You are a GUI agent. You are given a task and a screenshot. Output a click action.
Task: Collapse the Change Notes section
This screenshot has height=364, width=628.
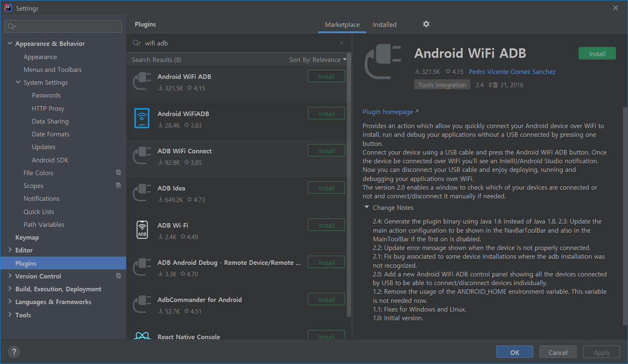pos(367,207)
